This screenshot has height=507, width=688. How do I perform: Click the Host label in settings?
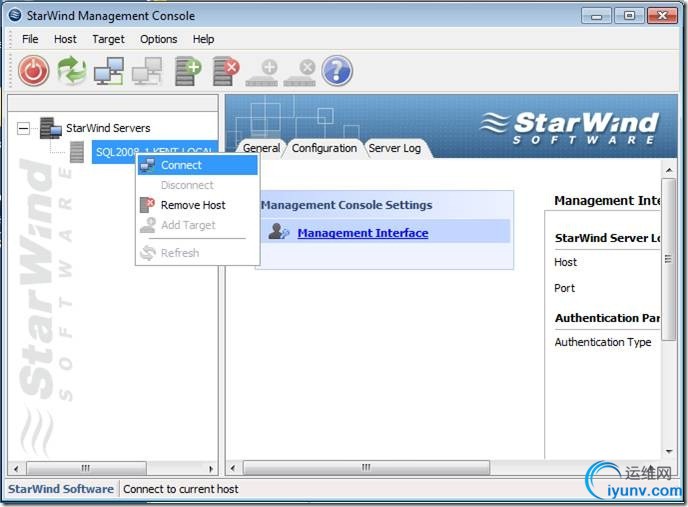565,262
